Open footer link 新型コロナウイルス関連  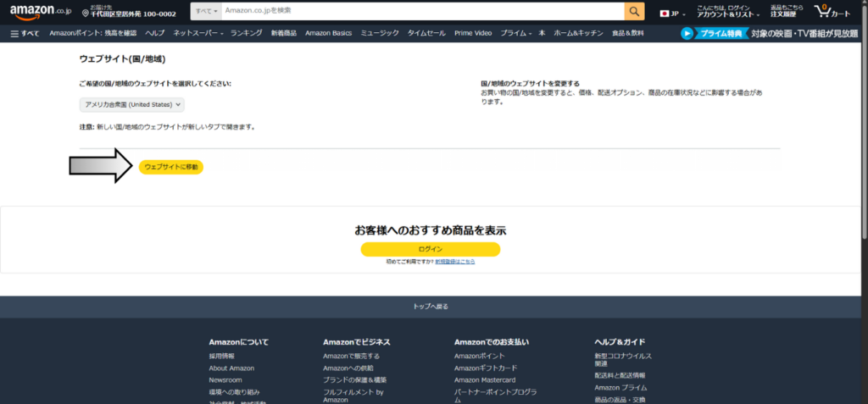pyautogui.click(x=623, y=360)
